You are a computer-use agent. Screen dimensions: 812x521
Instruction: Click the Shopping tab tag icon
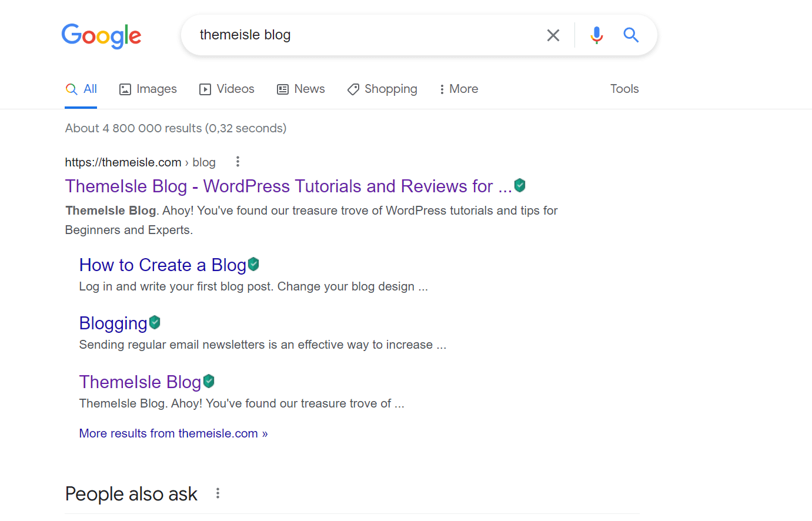coord(353,89)
